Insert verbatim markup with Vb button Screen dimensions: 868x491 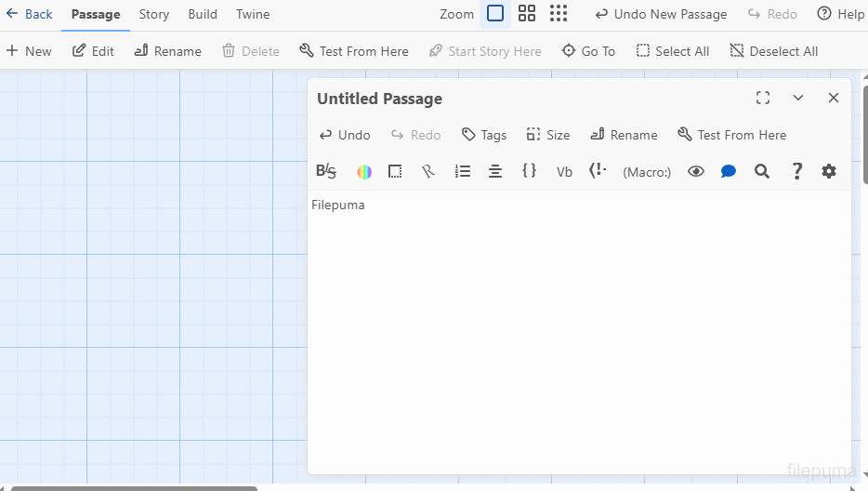click(564, 172)
